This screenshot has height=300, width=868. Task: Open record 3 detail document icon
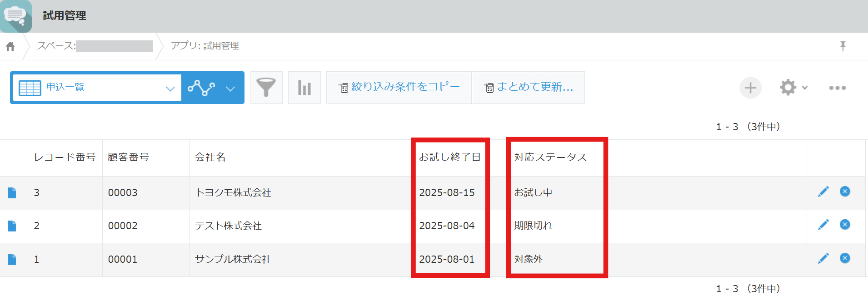point(12,193)
